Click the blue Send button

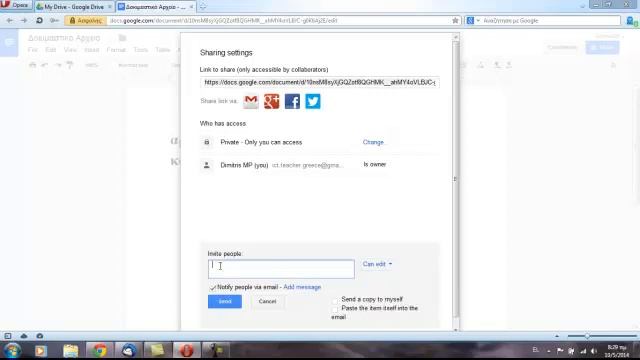(224, 302)
